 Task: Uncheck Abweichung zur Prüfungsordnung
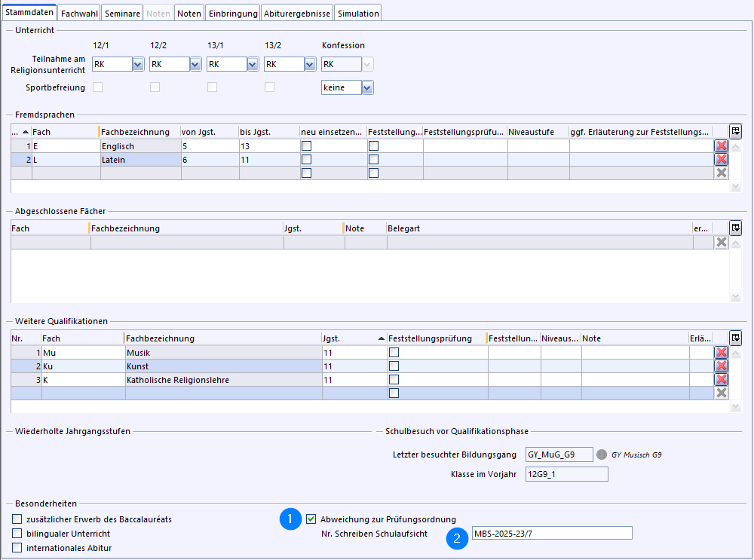pos(311,519)
